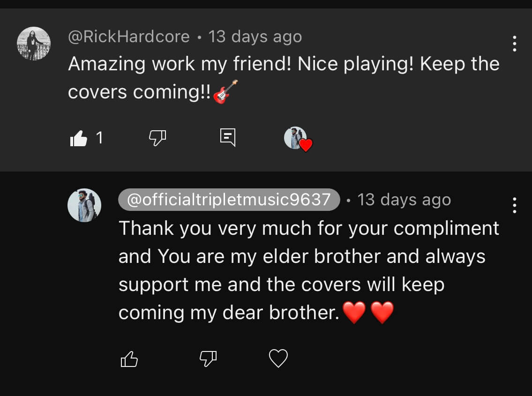Open the three-dot menu for RickHardcore's comment
This screenshot has width=532, height=396.
pos(514,44)
